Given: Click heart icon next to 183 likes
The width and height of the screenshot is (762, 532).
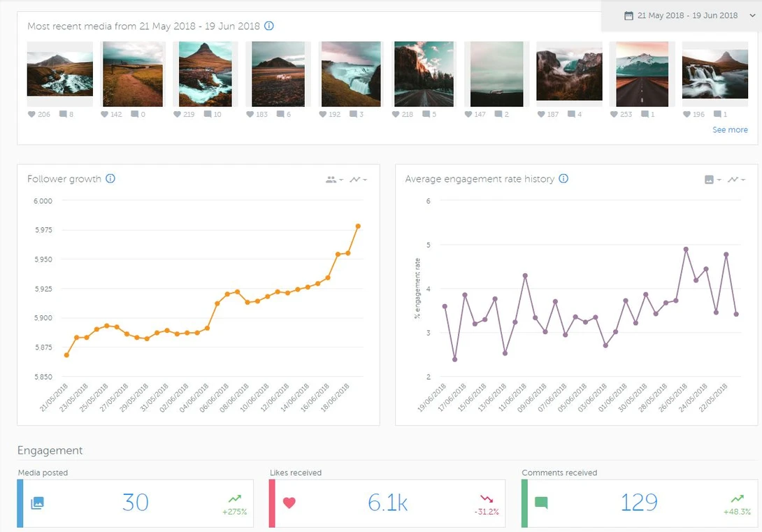Looking at the screenshot, I should click(x=250, y=114).
